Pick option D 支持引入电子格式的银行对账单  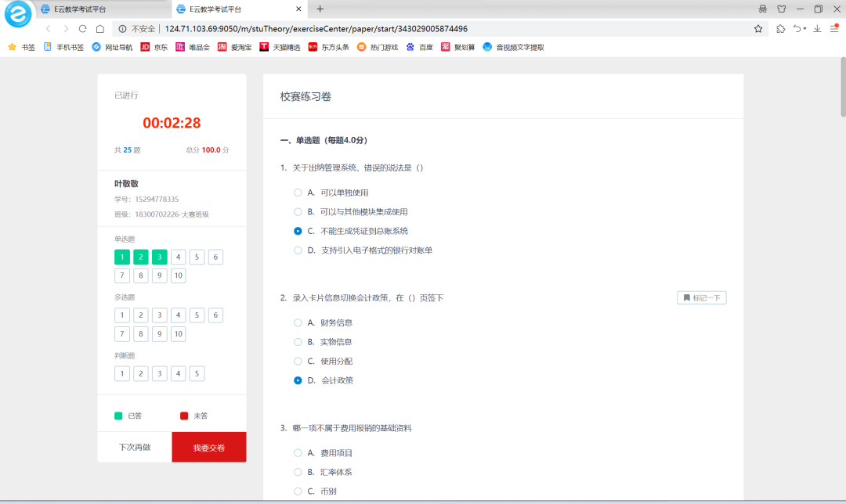(298, 250)
